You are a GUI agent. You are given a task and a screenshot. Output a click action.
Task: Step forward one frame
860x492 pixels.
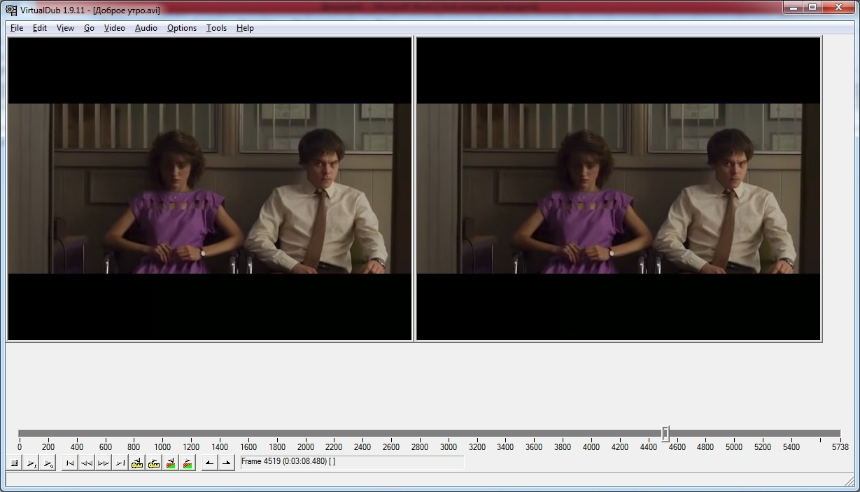(103, 463)
